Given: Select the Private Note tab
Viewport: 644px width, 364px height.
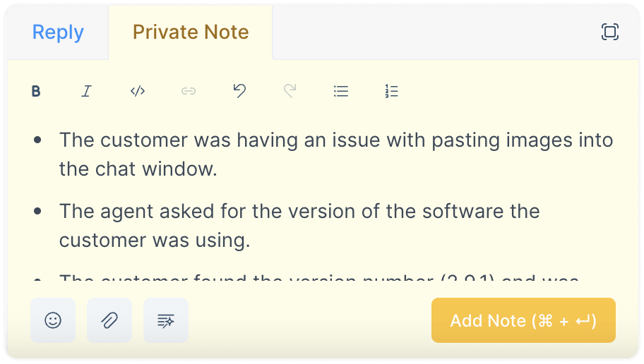Looking at the screenshot, I should [x=191, y=32].
